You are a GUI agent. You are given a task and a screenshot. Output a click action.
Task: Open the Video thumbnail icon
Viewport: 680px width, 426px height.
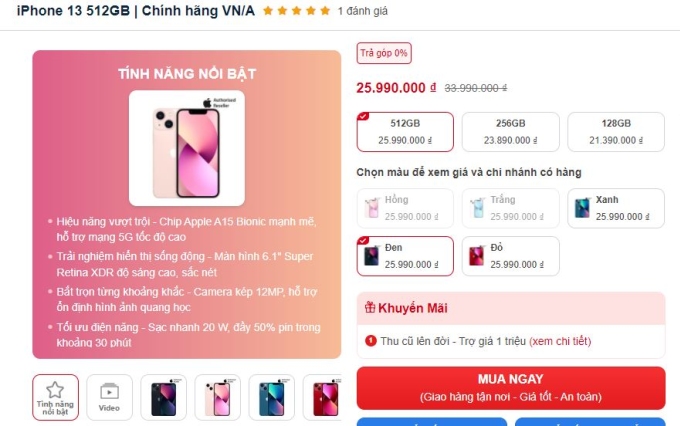(109, 397)
